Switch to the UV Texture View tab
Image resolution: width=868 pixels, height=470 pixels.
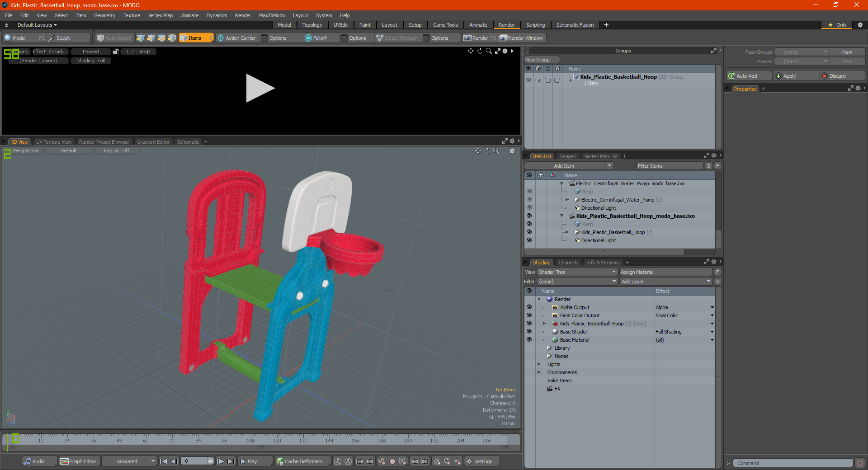(54, 142)
